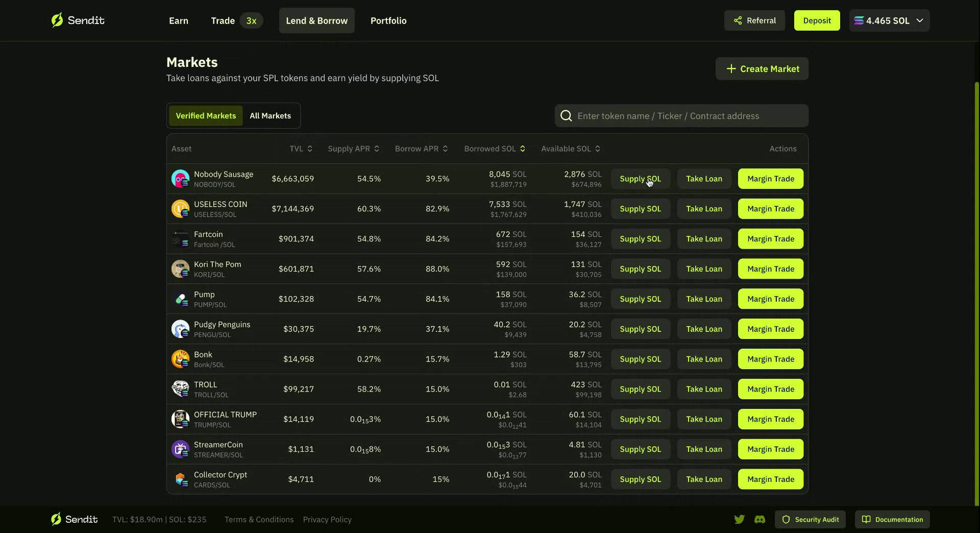Sort the table by Borrowed SOL

(494, 149)
